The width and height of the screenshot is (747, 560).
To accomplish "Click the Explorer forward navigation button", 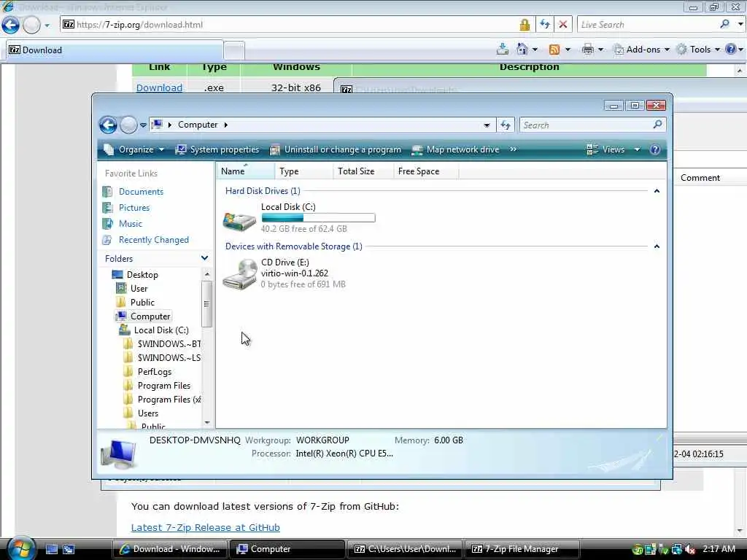I will tap(128, 125).
